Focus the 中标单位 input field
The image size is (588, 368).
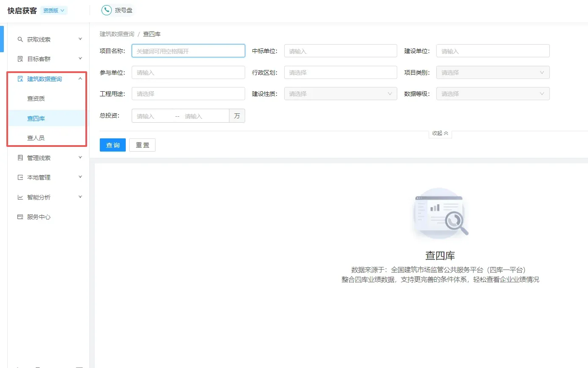(341, 51)
